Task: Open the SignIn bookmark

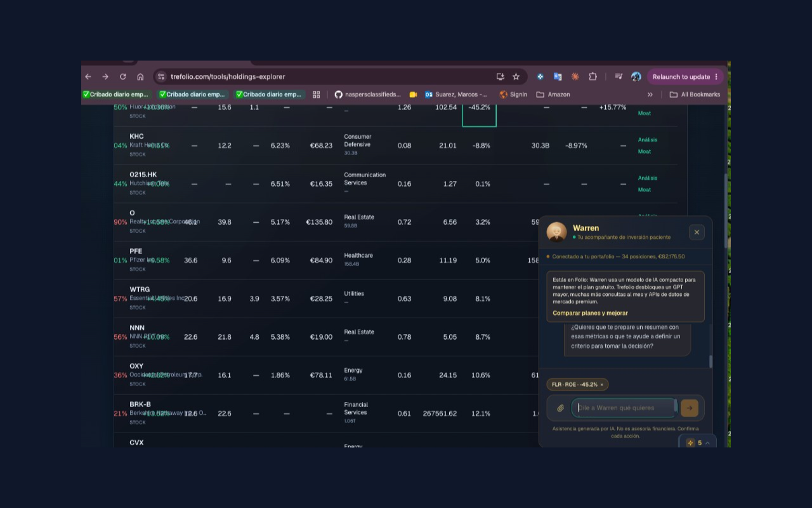Action: click(513, 95)
